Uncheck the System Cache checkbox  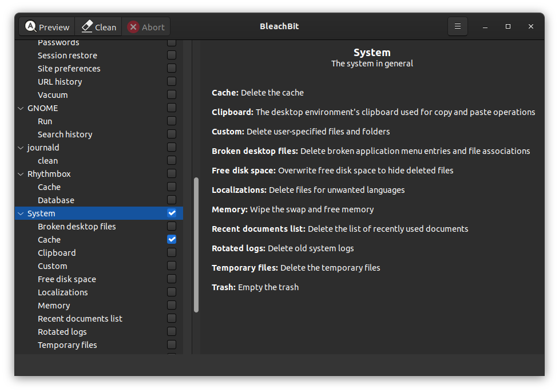172,239
